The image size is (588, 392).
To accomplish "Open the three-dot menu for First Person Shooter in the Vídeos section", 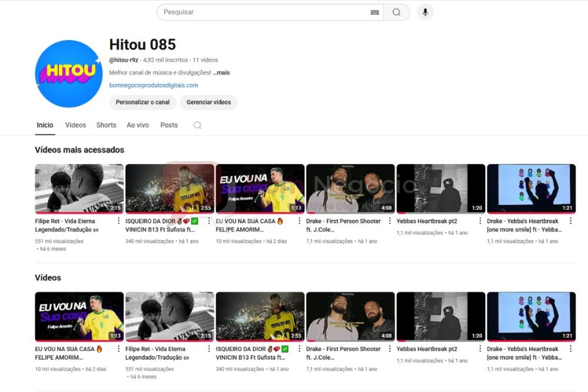I will (390, 349).
